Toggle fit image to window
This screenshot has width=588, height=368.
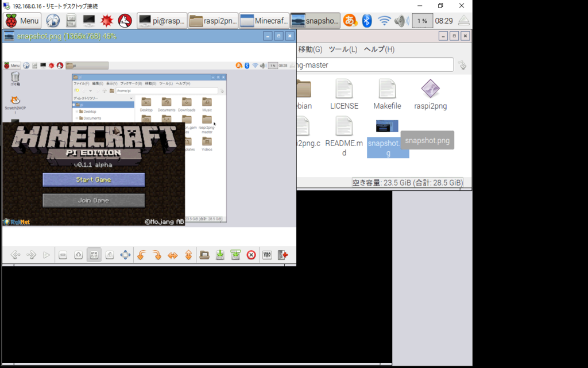click(94, 255)
